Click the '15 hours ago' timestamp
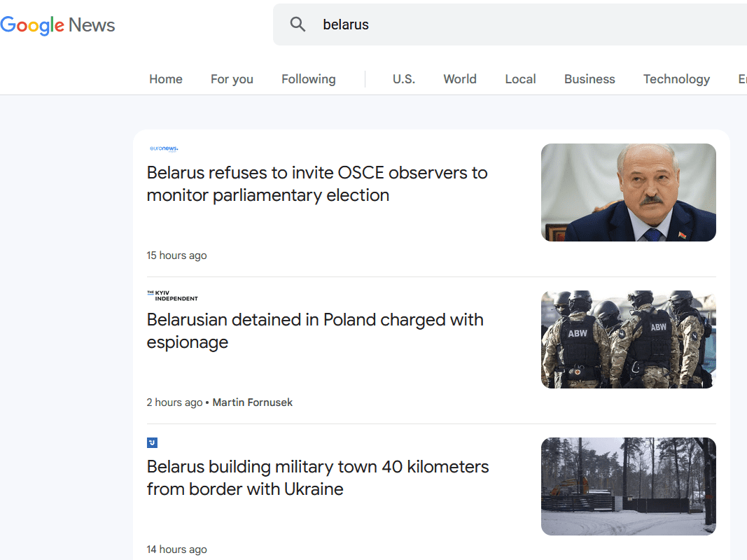The height and width of the screenshot is (560, 747). pos(176,255)
